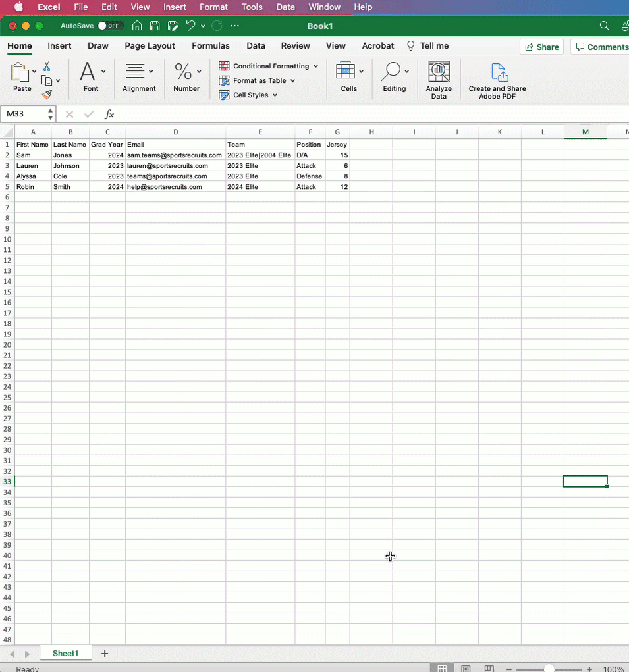Click the Share button
Image resolution: width=629 pixels, height=672 pixels.
click(541, 47)
